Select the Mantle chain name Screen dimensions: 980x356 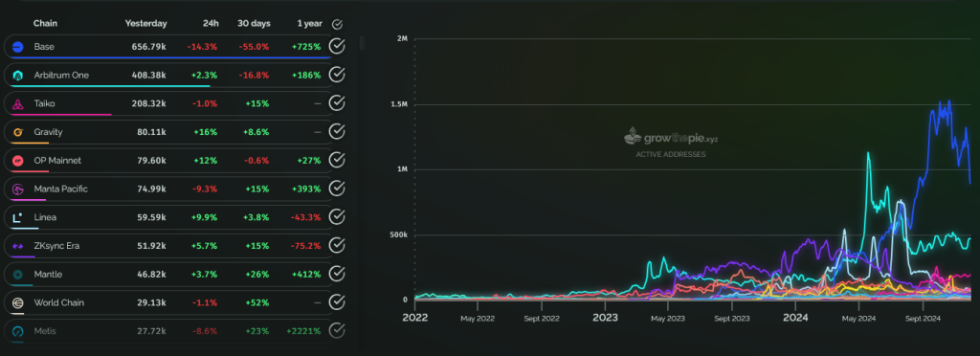pyautogui.click(x=48, y=275)
